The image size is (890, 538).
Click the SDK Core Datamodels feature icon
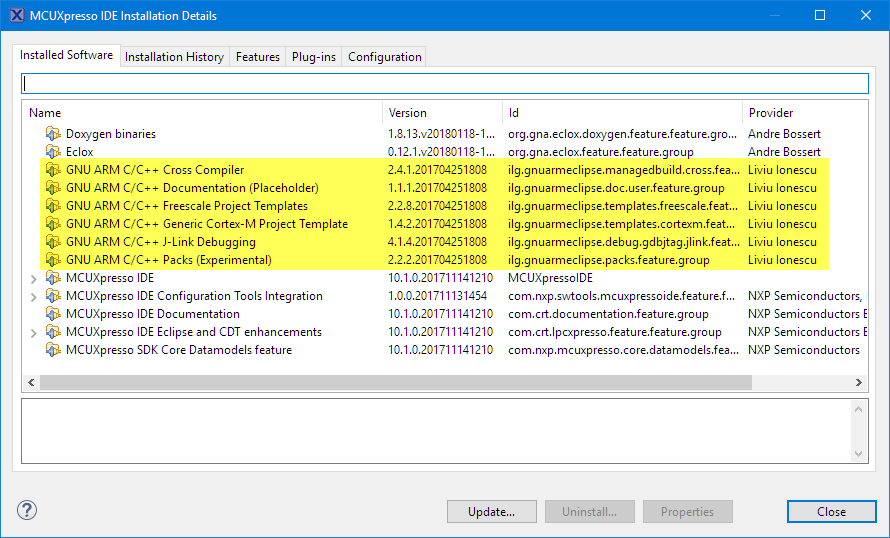pyautogui.click(x=53, y=350)
